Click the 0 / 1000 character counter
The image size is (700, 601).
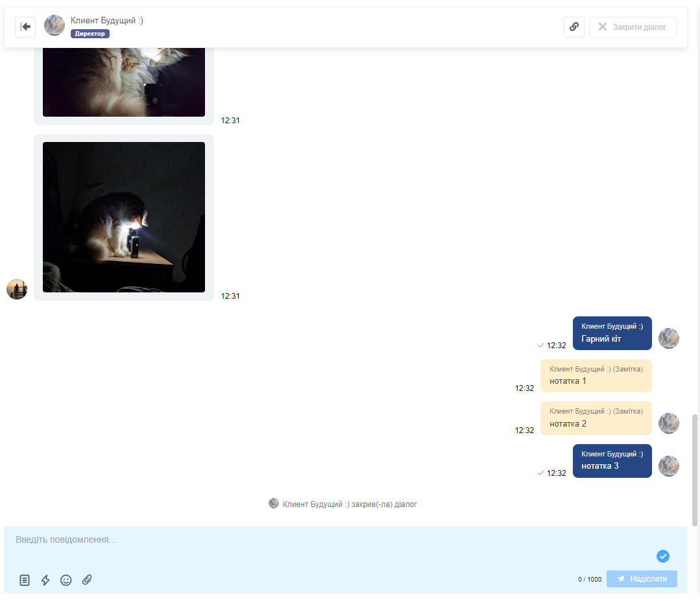590,579
